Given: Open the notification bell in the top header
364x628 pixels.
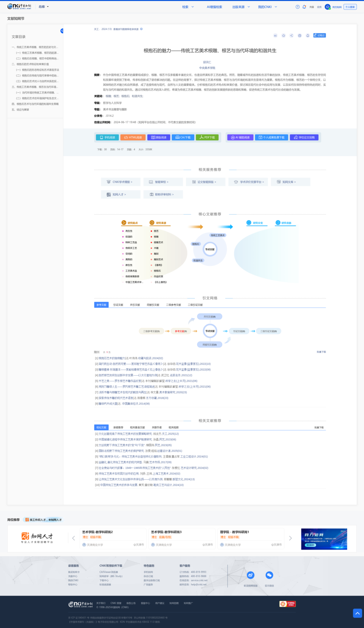Looking at the screenshot, I should pos(304,7).
